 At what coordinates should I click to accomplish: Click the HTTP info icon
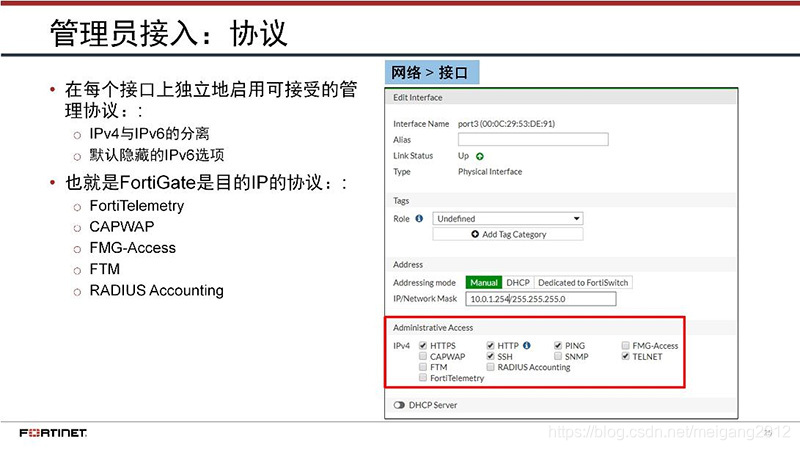(x=527, y=345)
